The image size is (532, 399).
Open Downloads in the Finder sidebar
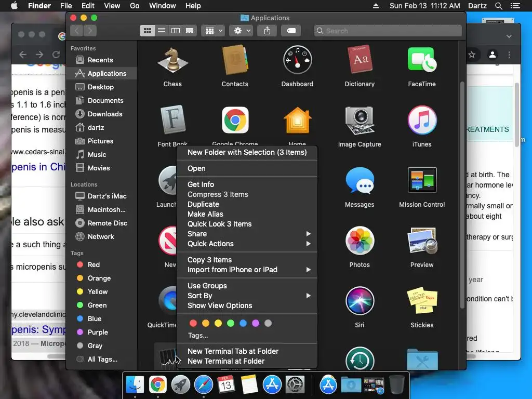click(x=102, y=114)
